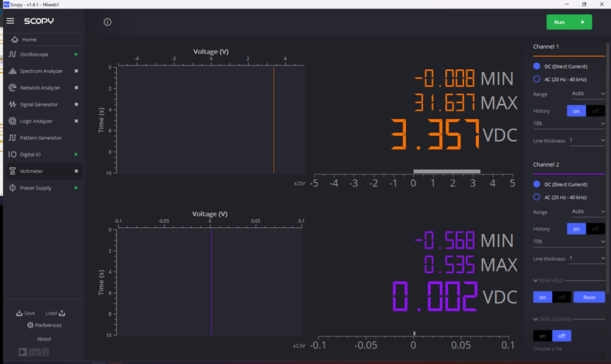This screenshot has height=364, width=611.
Task: Open the Home menu item
Action: click(x=45, y=40)
